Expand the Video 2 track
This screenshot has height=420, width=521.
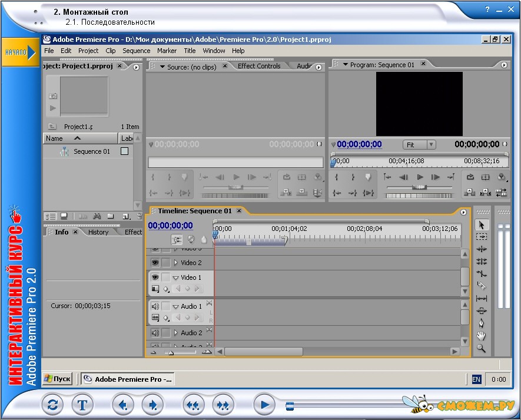pos(176,263)
